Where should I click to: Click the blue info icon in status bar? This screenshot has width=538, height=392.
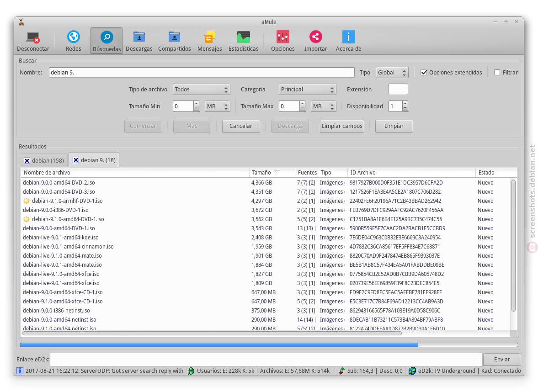pyautogui.click(x=20, y=371)
